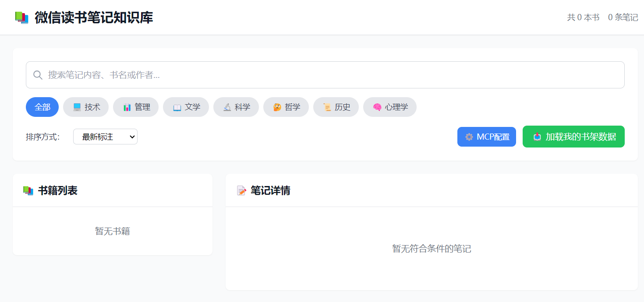Click the 微信读书笔记知识库 page title
Screen dimensions: 644x302
pos(94,18)
